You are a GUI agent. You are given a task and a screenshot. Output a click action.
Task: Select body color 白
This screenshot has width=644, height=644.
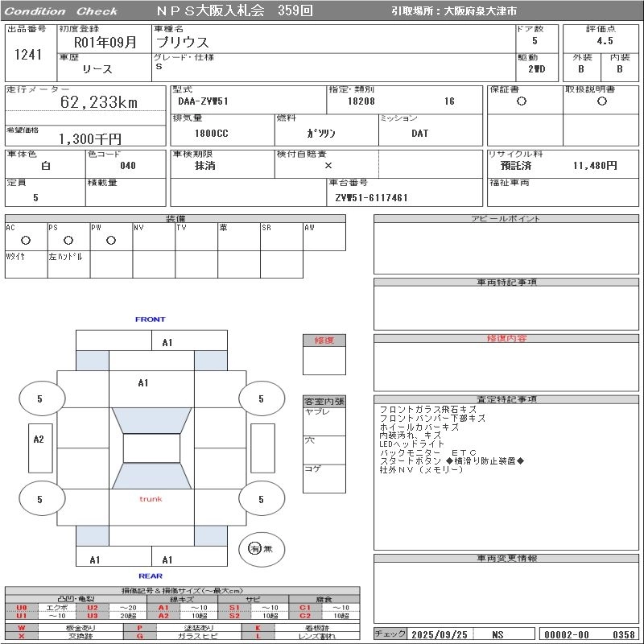point(46,166)
